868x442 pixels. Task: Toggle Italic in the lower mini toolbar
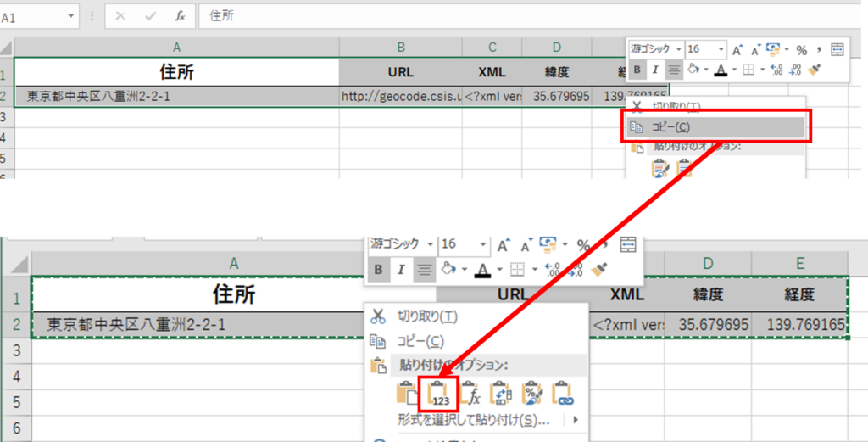pos(400,270)
